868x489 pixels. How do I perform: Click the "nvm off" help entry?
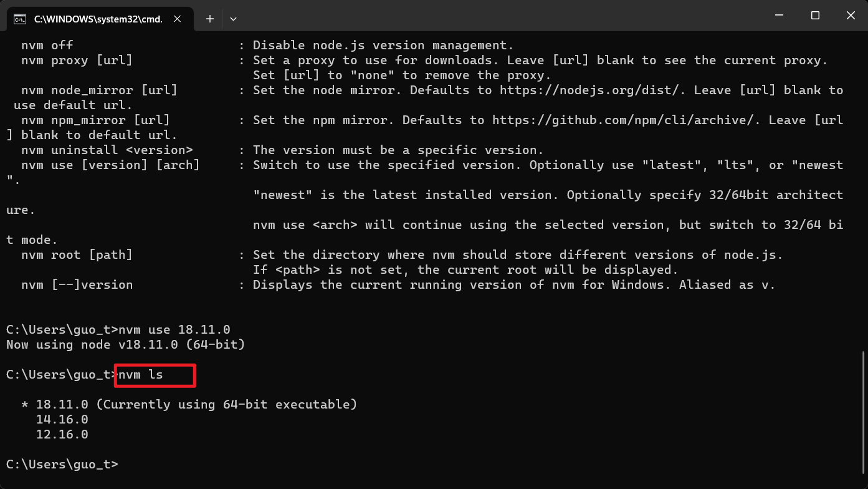point(47,46)
